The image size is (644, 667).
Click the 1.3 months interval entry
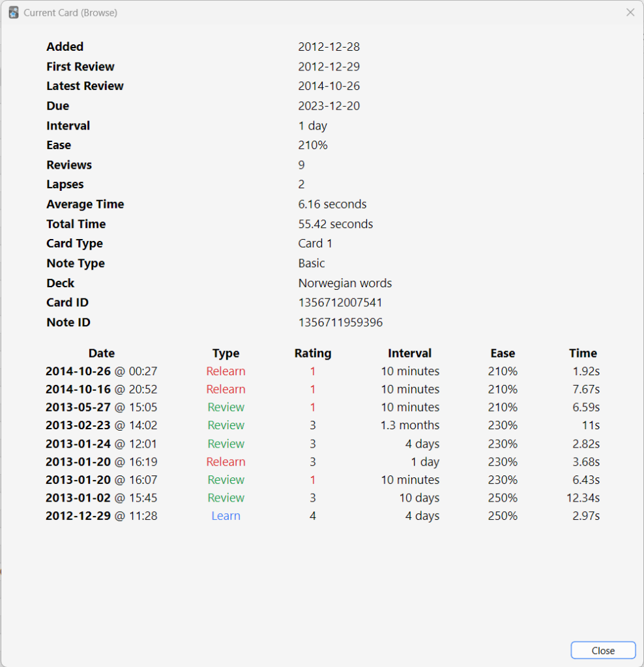[x=410, y=425]
